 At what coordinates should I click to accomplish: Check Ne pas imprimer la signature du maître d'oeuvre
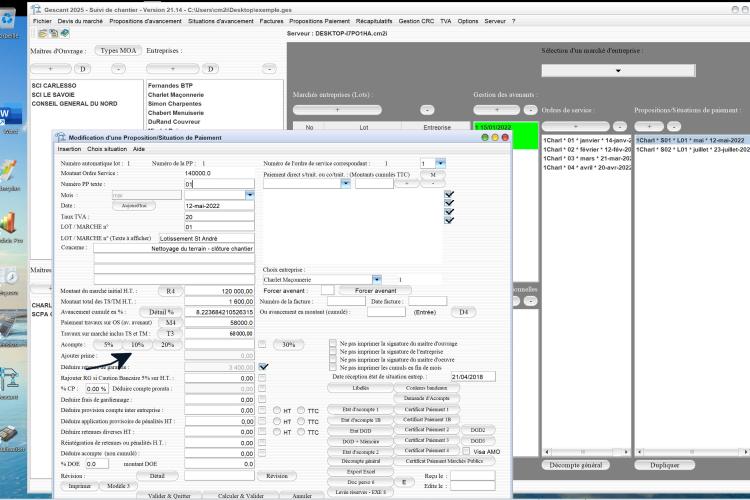coord(333,359)
